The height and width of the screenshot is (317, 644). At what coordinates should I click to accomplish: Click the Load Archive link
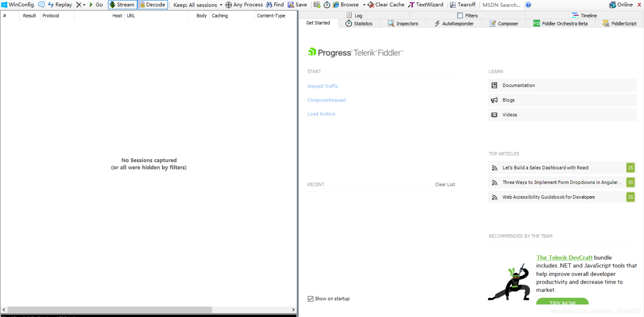coord(321,114)
